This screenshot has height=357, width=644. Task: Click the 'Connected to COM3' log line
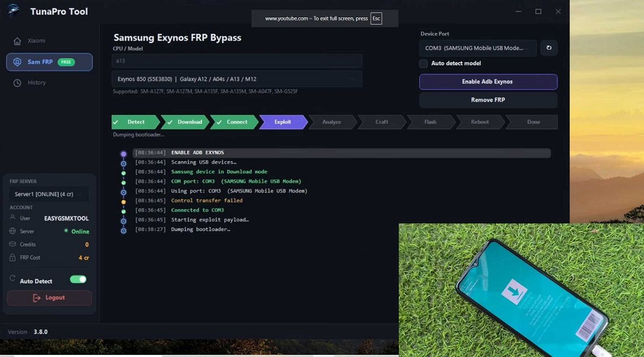tap(197, 210)
